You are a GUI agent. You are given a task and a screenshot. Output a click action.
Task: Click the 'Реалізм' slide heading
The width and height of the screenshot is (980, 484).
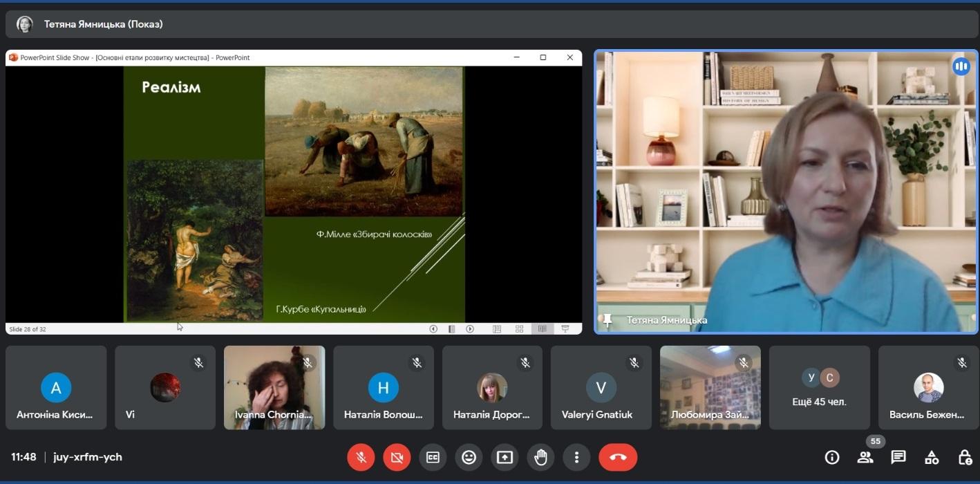pos(171,88)
